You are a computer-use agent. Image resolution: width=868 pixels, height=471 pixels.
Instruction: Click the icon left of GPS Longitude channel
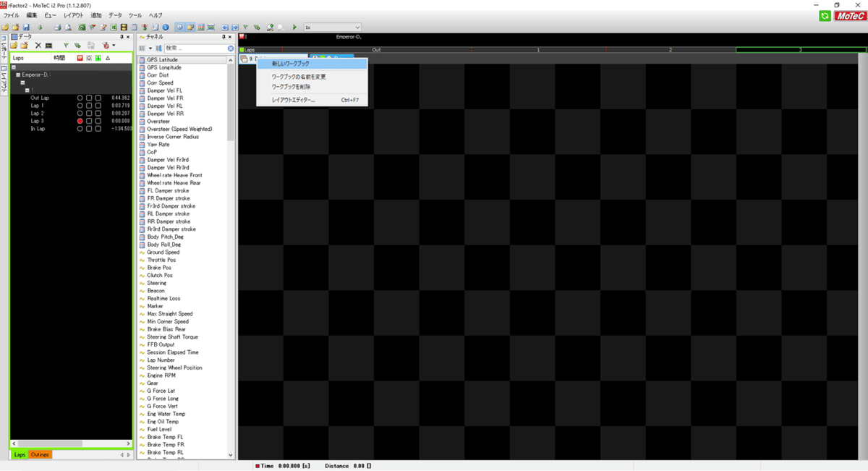[142, 67]
